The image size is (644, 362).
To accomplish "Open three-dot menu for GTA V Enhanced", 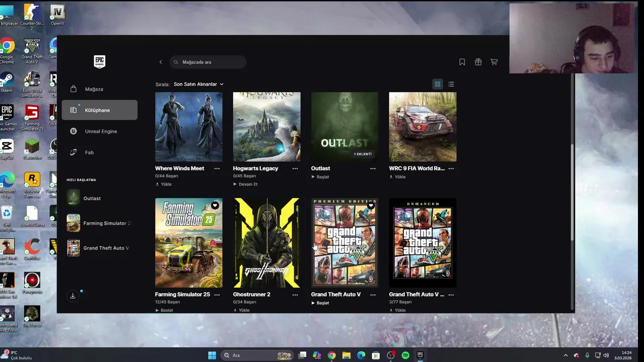I will 451,295.
